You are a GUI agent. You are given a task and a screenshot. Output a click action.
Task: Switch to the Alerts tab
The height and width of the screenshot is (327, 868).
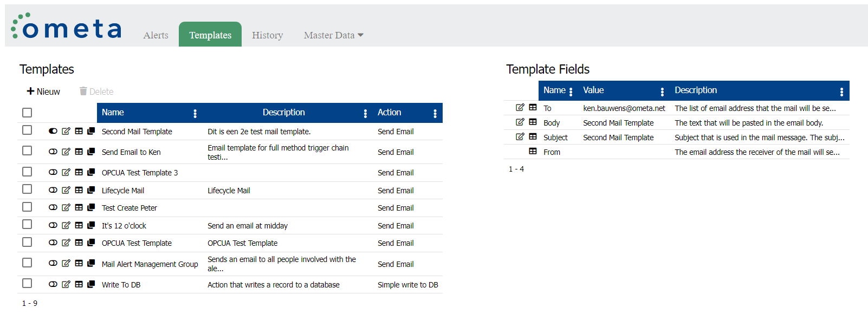(x=156, y=35)
